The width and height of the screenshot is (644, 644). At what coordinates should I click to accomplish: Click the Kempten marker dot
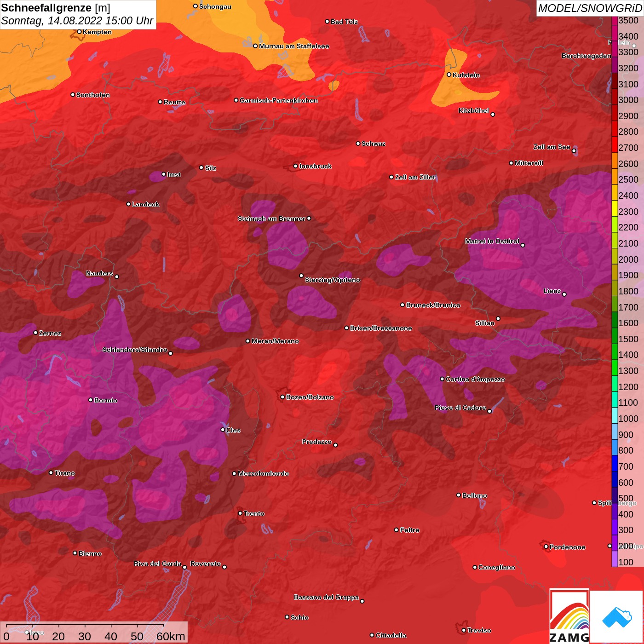coord(79,32)
